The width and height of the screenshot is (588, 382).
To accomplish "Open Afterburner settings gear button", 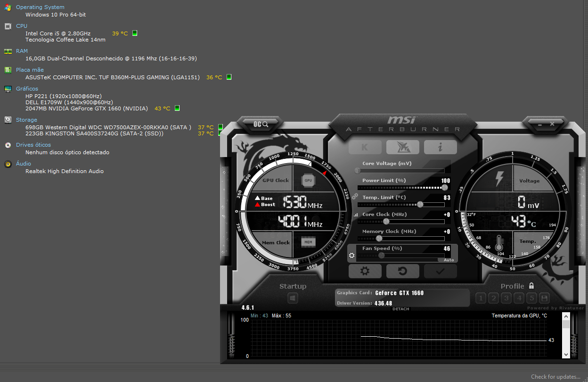I will click(x=365, y=271).
